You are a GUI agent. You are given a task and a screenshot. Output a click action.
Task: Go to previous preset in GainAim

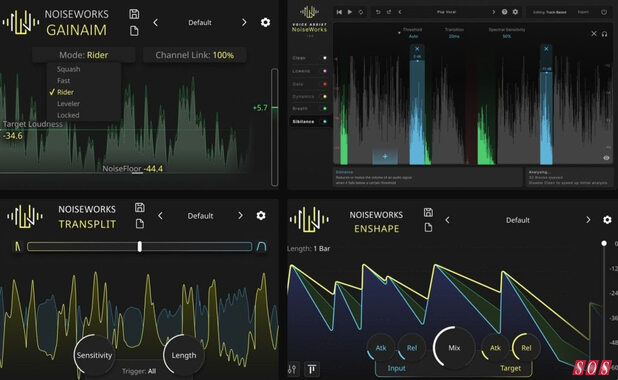pyautogui.click(x=156, y=22)
